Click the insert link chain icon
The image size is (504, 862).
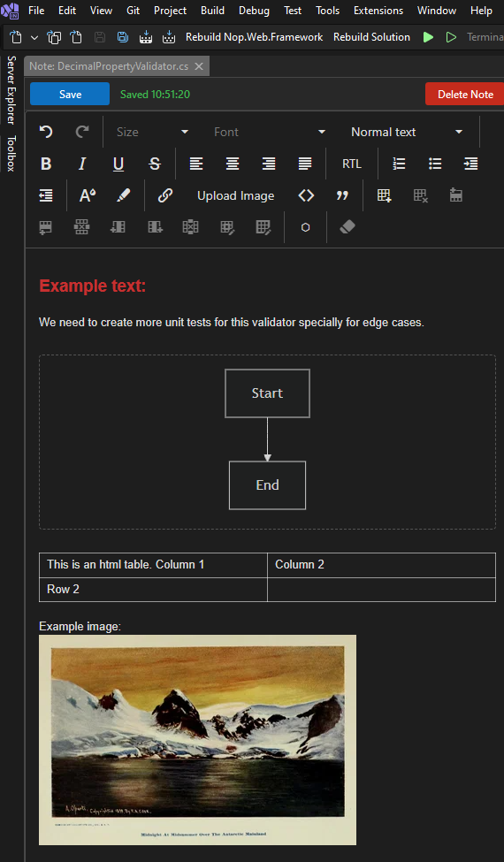pos(164,195)
